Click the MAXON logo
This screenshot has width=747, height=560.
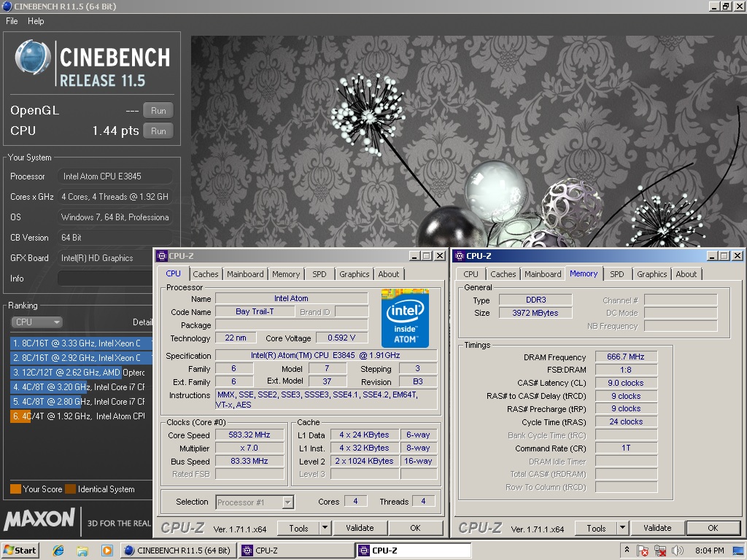[39, 519]
